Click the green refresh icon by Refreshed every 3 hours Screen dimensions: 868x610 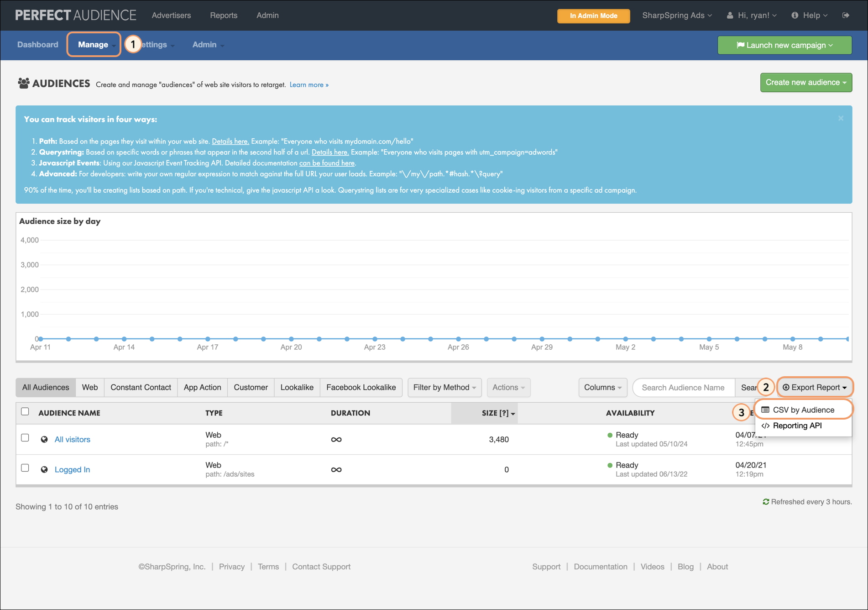pos(766,502)
